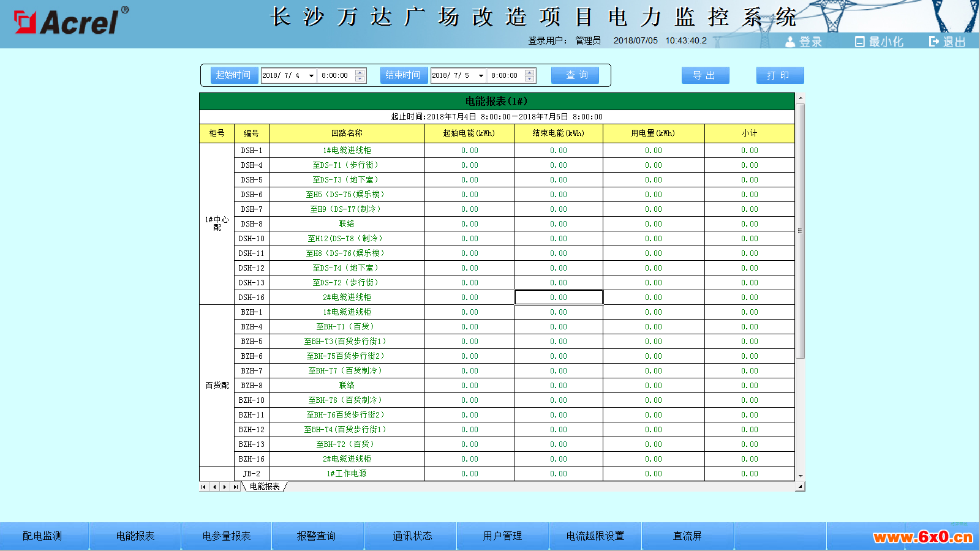980x551 pixels.
Task: Click the next sheet arrow
Action: coord(225,487)
